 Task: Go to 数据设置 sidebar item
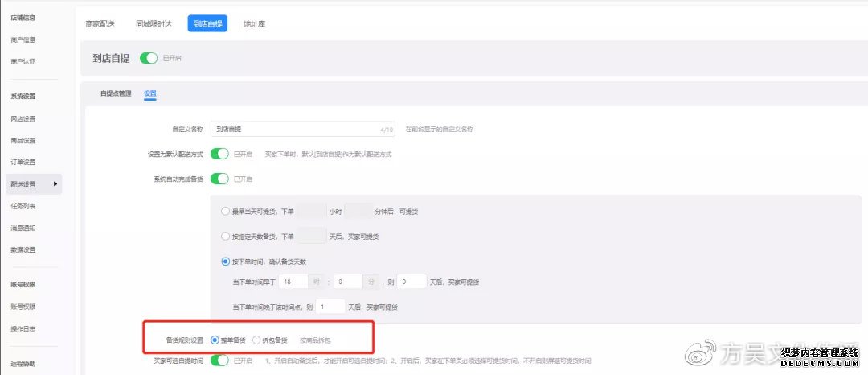click(x=23, y=249)
